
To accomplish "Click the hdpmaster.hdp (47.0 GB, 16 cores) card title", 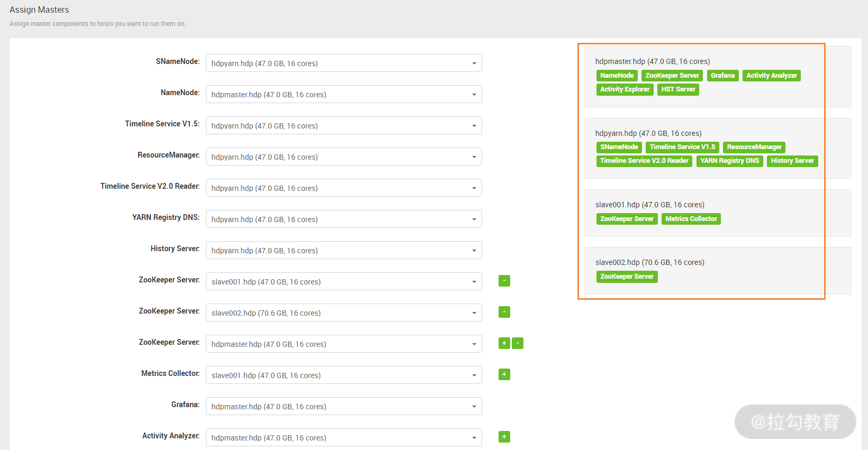I will tap(653, 61).
